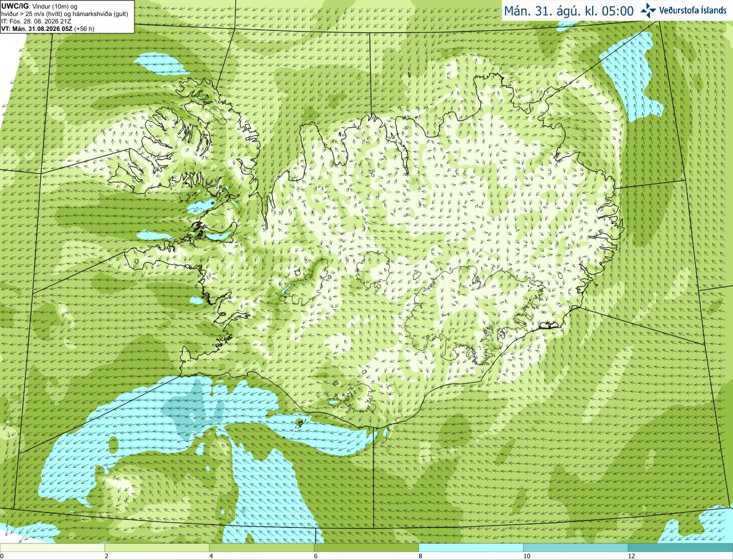Image resolution: width=733 pixels, height=560 pixels.
Task: Select the pale yellow 0–2 legend swatch
Action: coord(52,548)
